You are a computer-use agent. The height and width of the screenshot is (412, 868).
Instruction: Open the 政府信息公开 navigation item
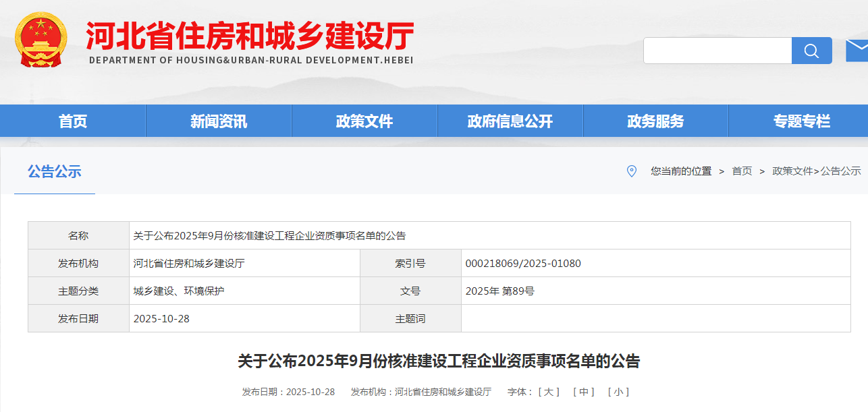click(510, 121)
